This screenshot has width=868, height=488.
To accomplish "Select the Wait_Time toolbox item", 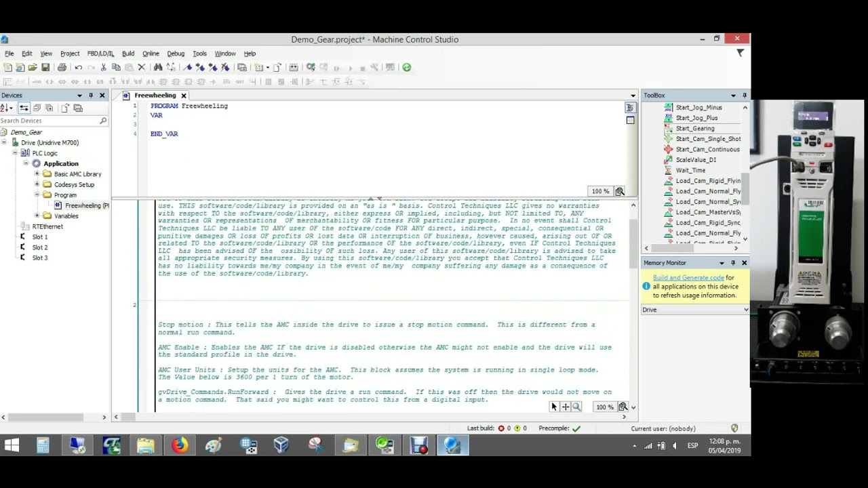I will [x=690, y=170].
